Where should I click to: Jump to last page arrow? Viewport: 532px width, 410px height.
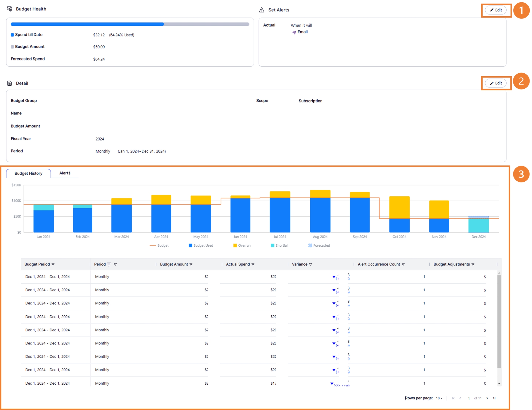494,398
